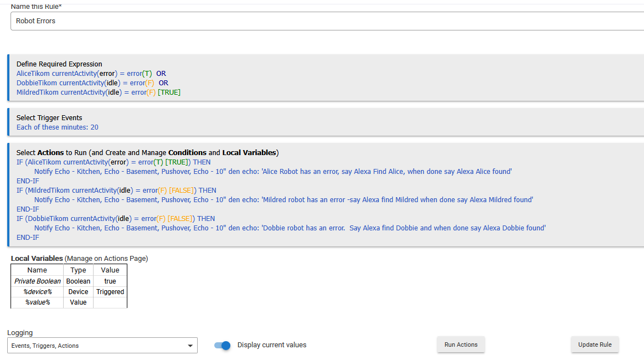
Task: Click the rule name input field
Action: coord(327,21)
